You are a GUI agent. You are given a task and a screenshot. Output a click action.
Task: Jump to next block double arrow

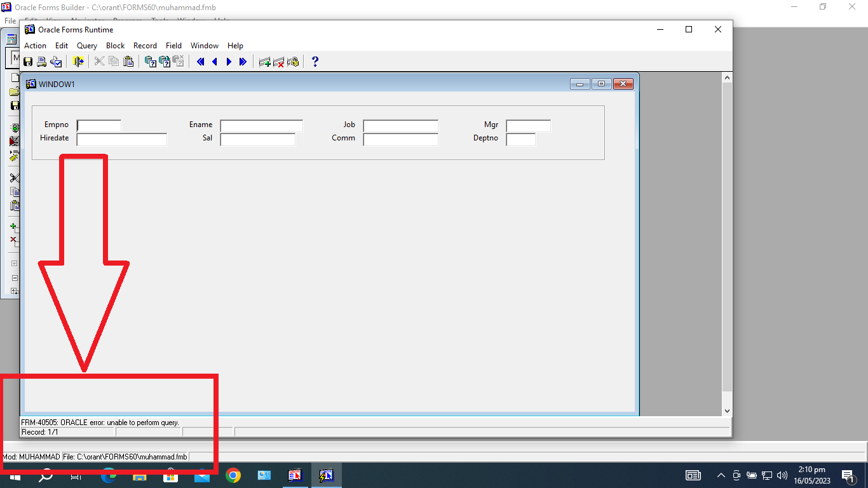(243, 62)
